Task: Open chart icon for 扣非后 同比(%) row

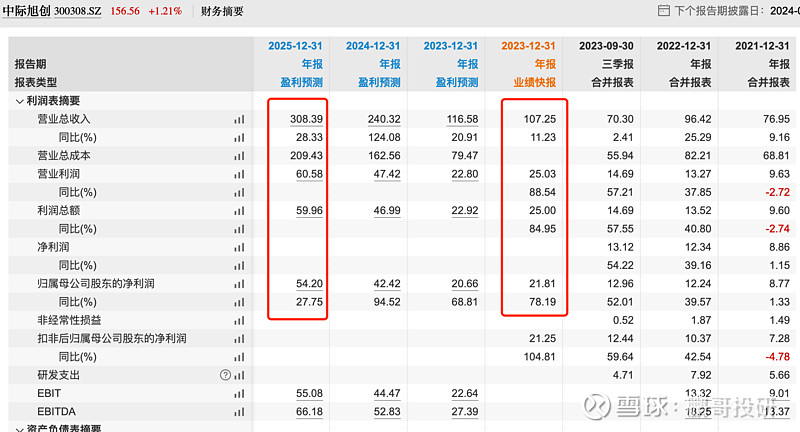Action: (239, 358)
